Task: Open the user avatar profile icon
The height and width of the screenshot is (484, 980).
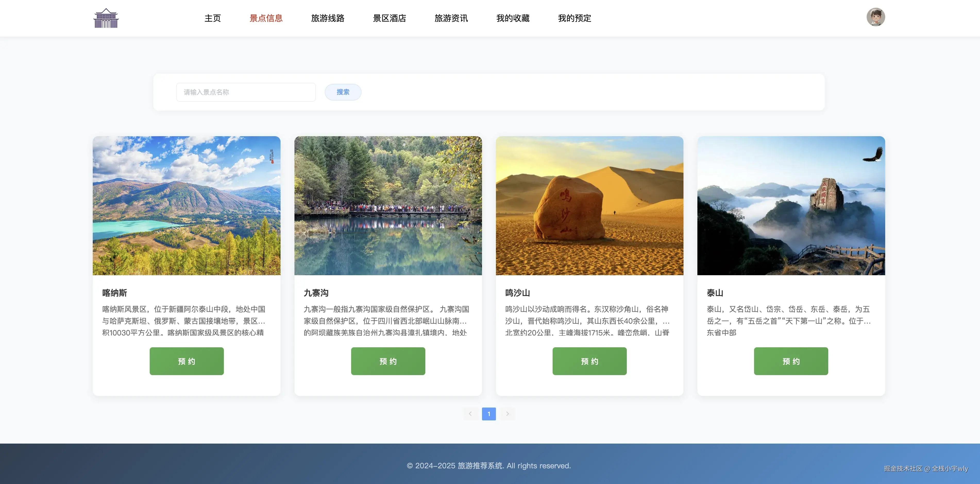Action: tap(875, 18)
